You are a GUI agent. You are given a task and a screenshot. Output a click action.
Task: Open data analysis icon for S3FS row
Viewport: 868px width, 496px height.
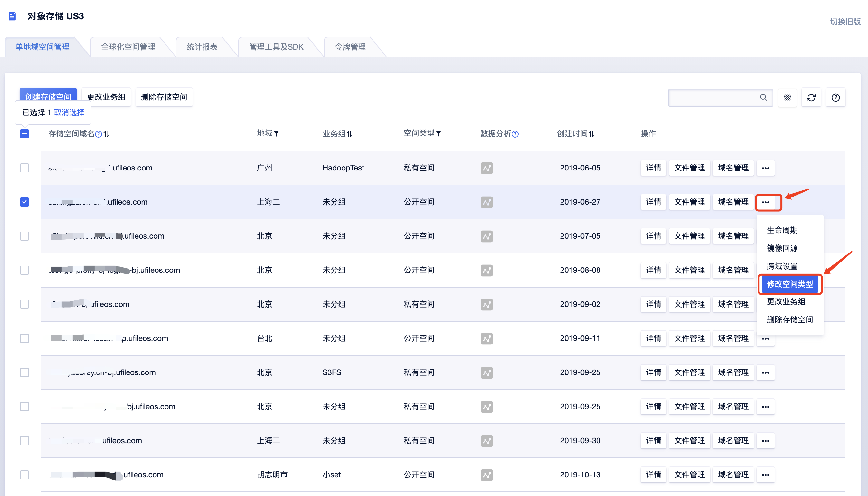486,373
